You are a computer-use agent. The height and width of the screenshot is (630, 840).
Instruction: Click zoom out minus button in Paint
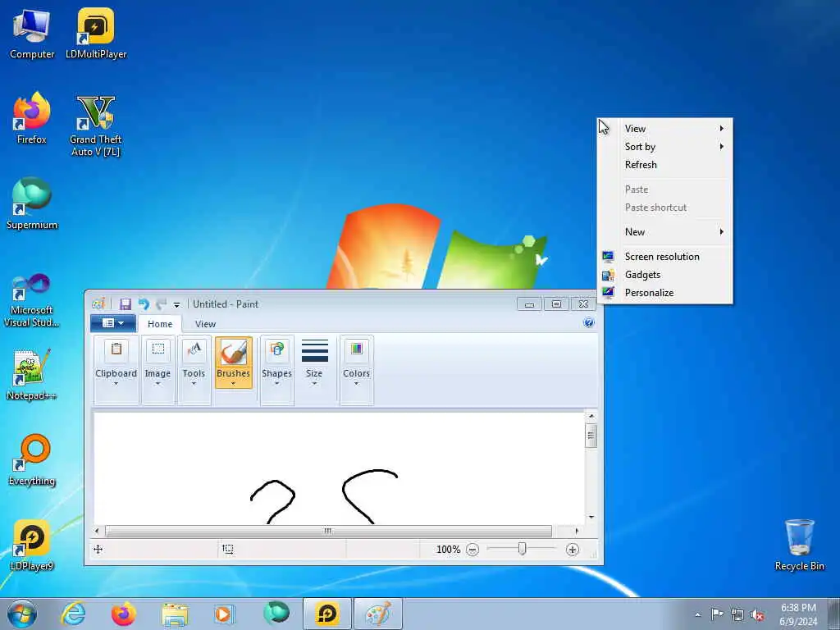[x=472, y=550]
